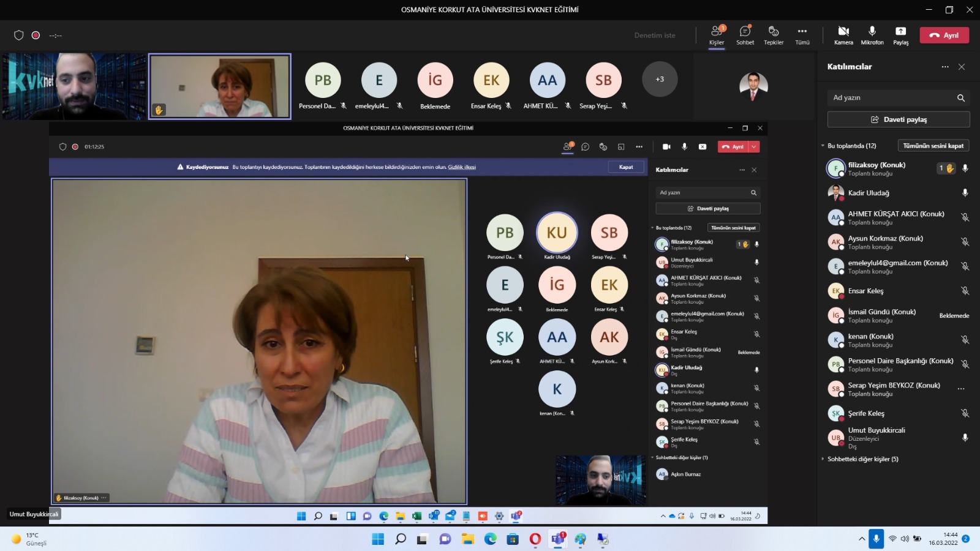Open Opera browser from the bottom taskbar

[535, 539]
